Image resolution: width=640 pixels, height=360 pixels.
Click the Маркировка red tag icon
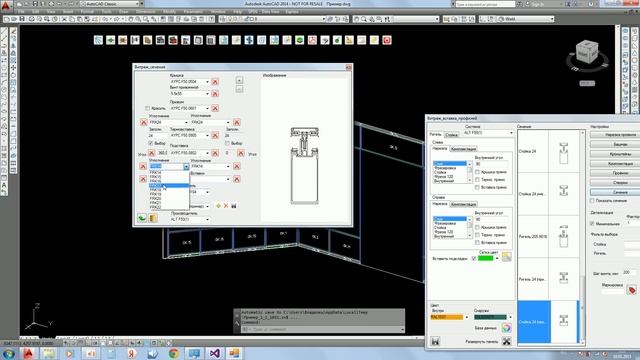click(632, 290)
